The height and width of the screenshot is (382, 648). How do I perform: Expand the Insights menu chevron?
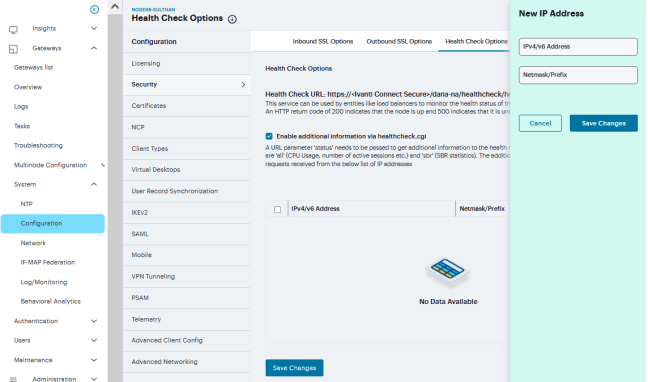pos(94,29)
